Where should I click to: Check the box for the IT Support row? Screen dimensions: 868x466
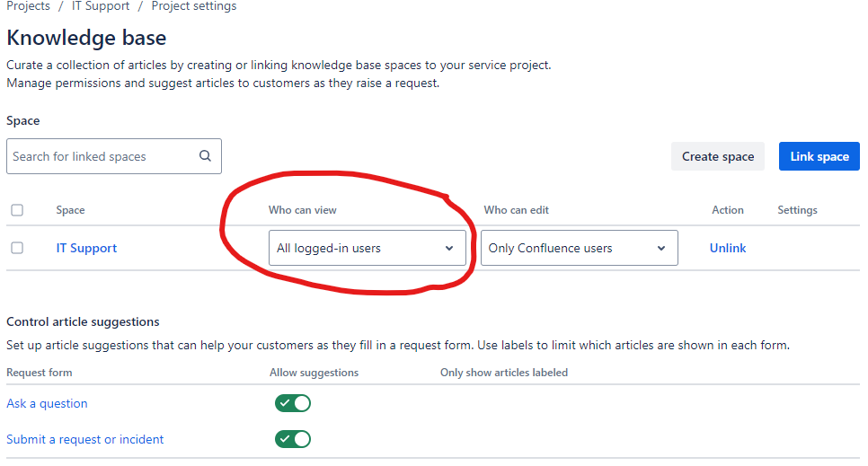tap(17, 248)
